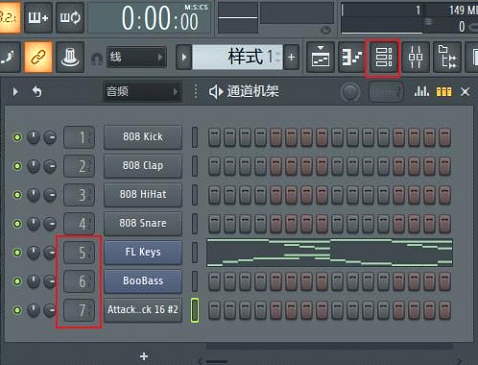
Task: Open the Attack..ck 16 #2 channel button
Action: click(x=143, y=310)
